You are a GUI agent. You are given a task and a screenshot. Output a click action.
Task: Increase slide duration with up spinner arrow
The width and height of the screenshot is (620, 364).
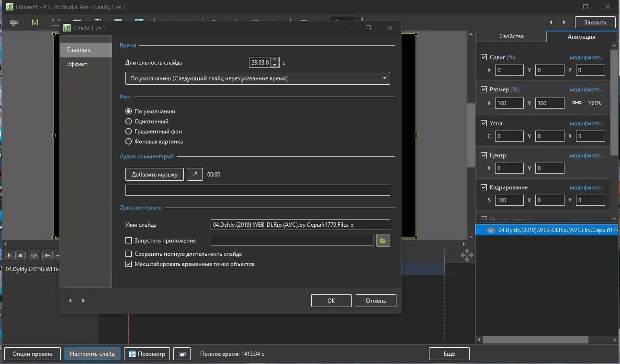pyautogui.click(x=275, y=60)
